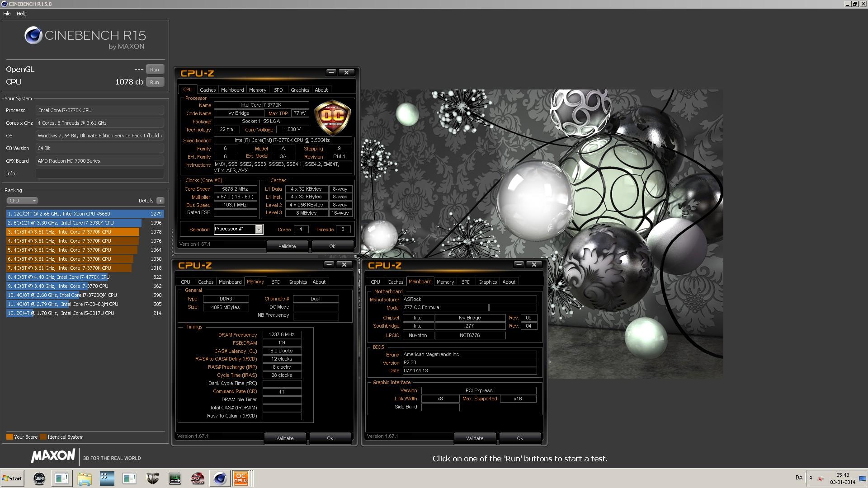Open the green chip monitor taskbar icon
This screenshot has width=868, height=488.
point(175,478)
